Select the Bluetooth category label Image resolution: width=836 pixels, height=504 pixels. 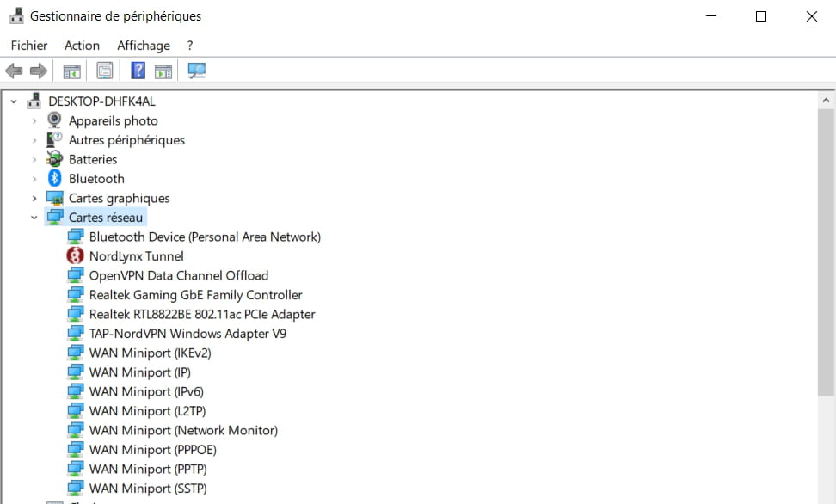(x=96, y=179)
